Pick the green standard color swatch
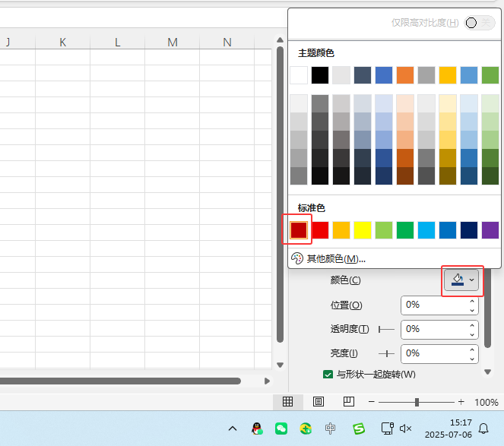 405,230
